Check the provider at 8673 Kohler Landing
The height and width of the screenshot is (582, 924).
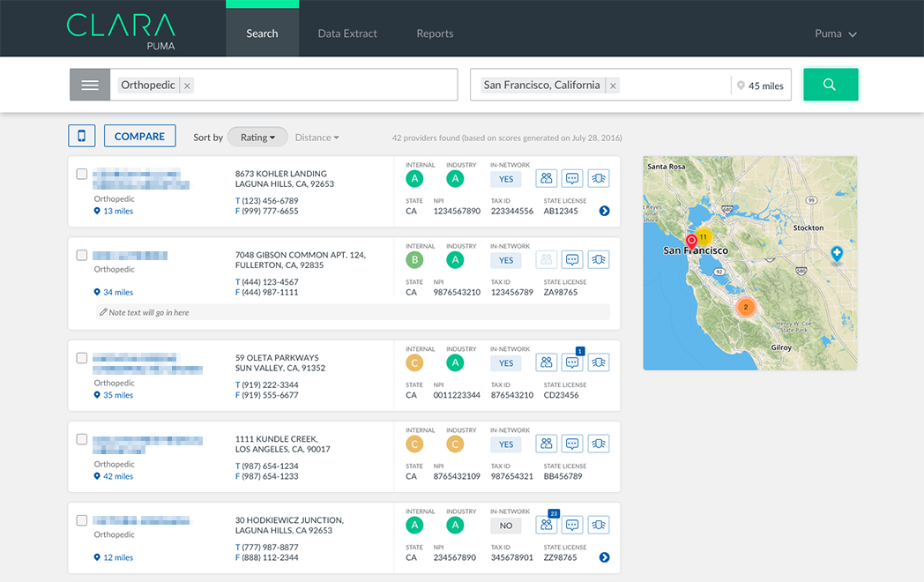click(82, 174)
